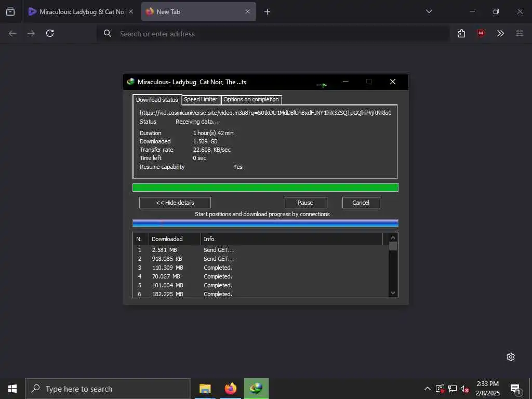Select connection row 2 with 918.085 KB
The width and height of the screenshot is (532, 399).
pyautogui.click(x=261, y=259)
